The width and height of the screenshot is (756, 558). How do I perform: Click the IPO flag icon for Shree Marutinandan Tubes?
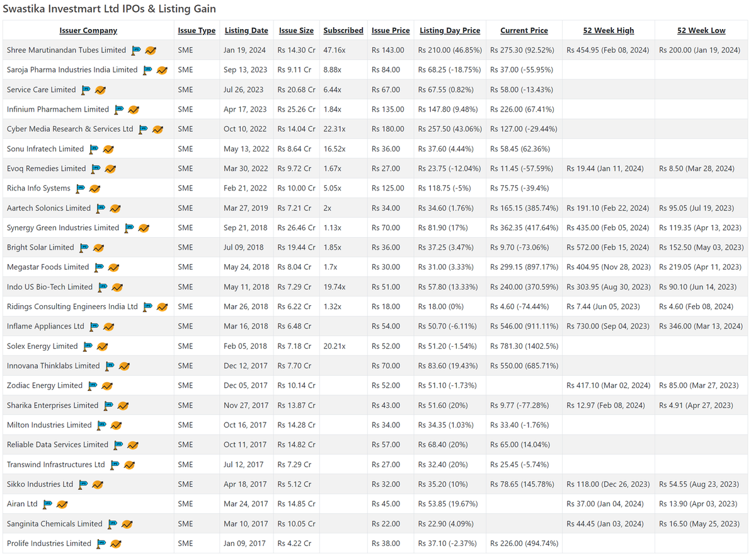tap(137, 50)
